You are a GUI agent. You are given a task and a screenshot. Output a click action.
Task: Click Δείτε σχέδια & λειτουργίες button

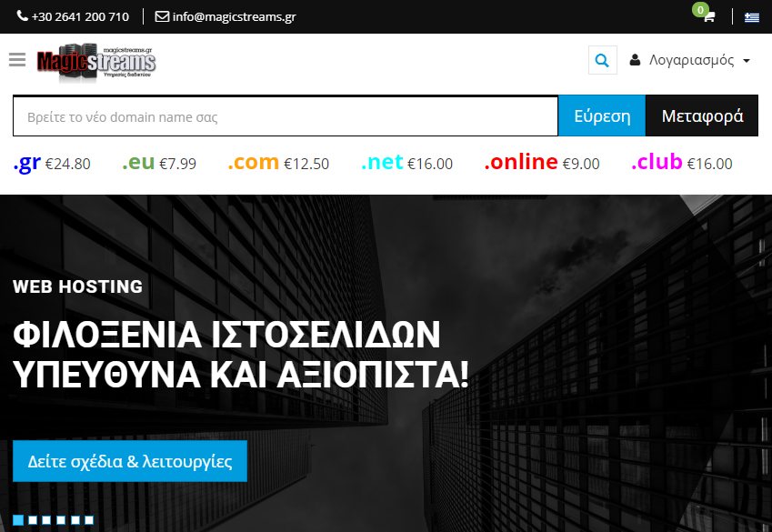point(130,461)
